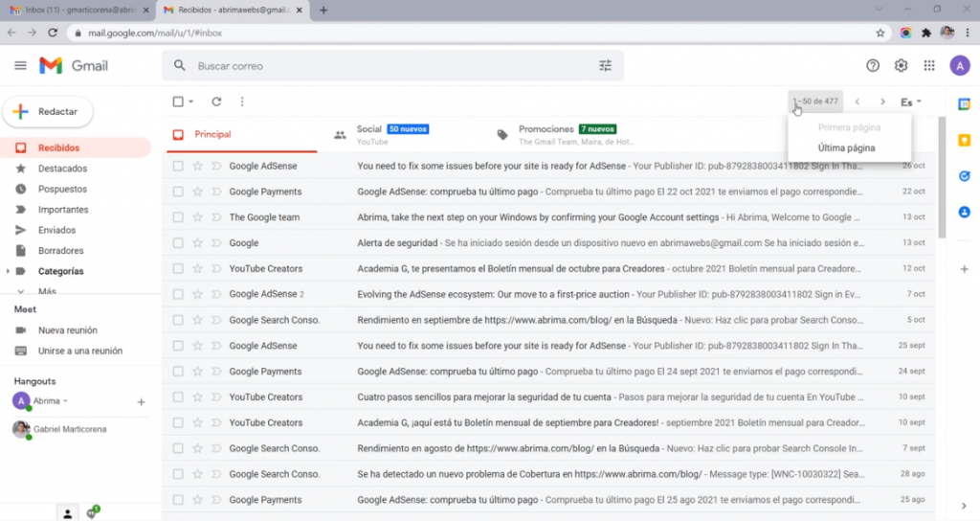Click the search magnifier icon

pos(179,66)
